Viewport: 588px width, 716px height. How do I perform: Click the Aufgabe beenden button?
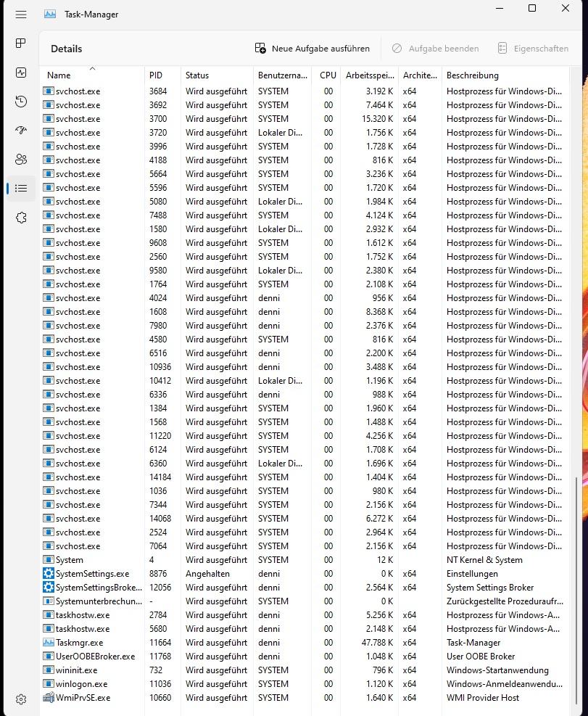tap(436, 49)
